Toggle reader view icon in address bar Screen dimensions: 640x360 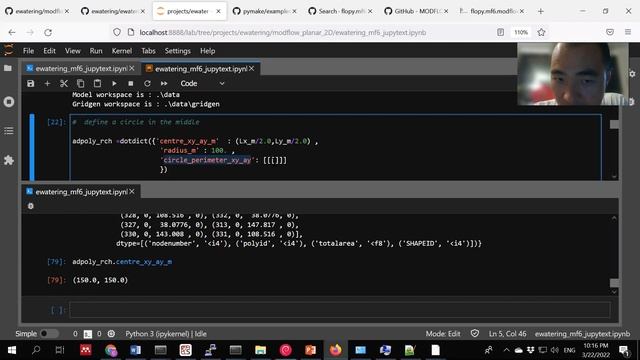500,32
